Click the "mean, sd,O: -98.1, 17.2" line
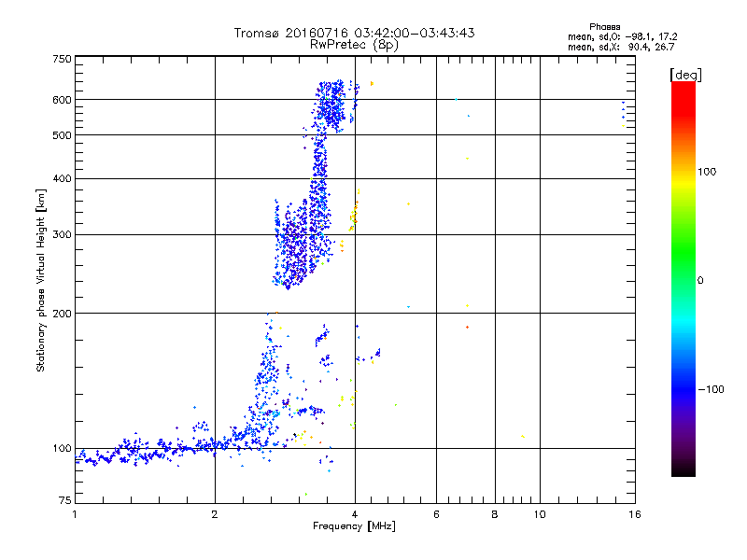The image size is (747, 560). [622, 36]
